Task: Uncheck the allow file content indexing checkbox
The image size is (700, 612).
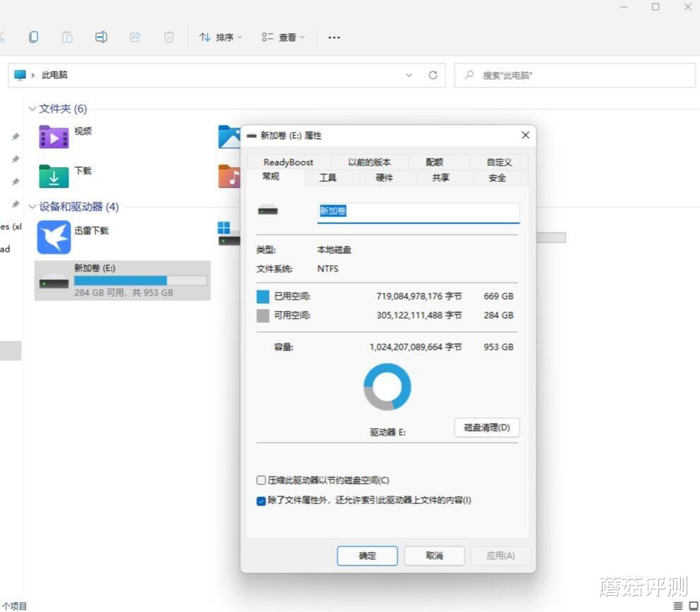Action: (261, 501)
